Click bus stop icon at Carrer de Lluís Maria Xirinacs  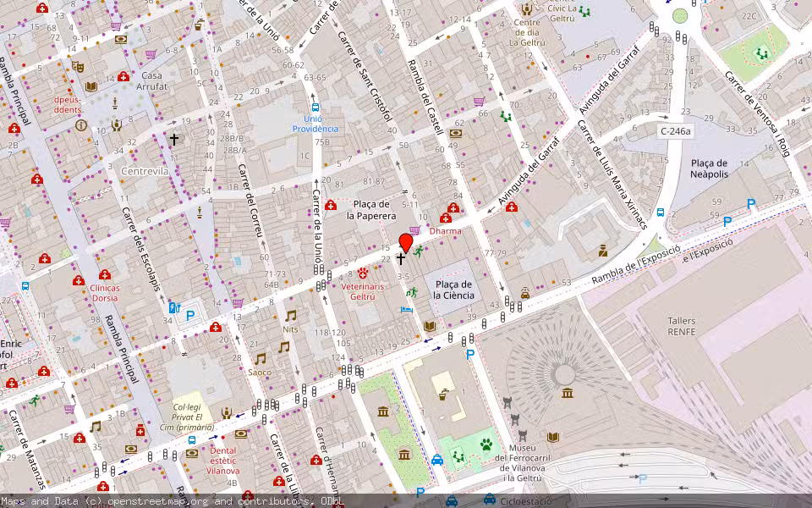[x=661, y=212]
